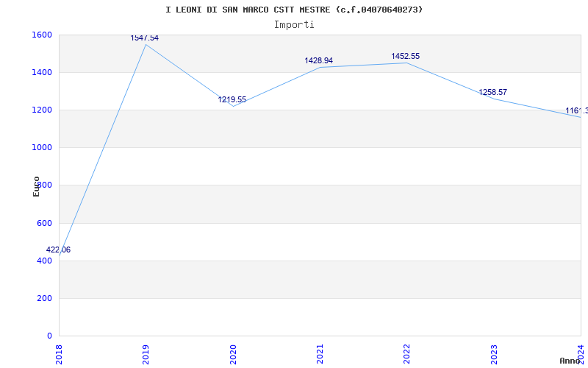Select the 1200 y-axis tick label
Screen dimensions: 588x368
(x=42, y=110)
